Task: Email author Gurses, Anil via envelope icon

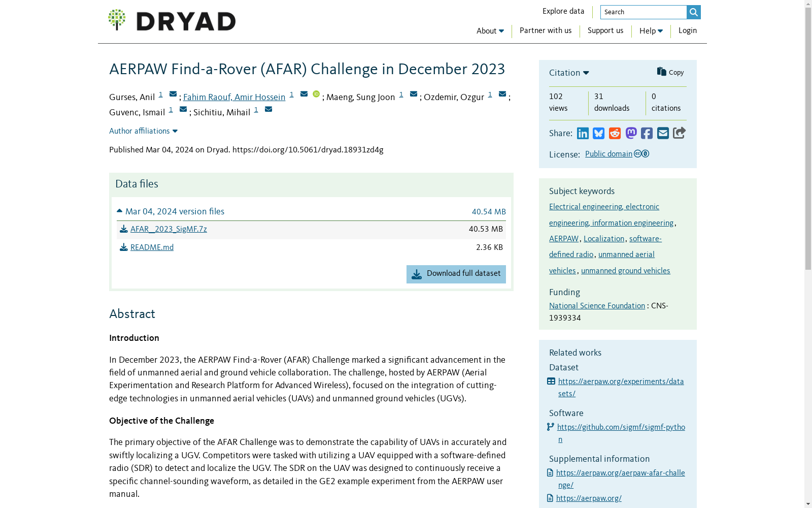Action: pos(173,94)
